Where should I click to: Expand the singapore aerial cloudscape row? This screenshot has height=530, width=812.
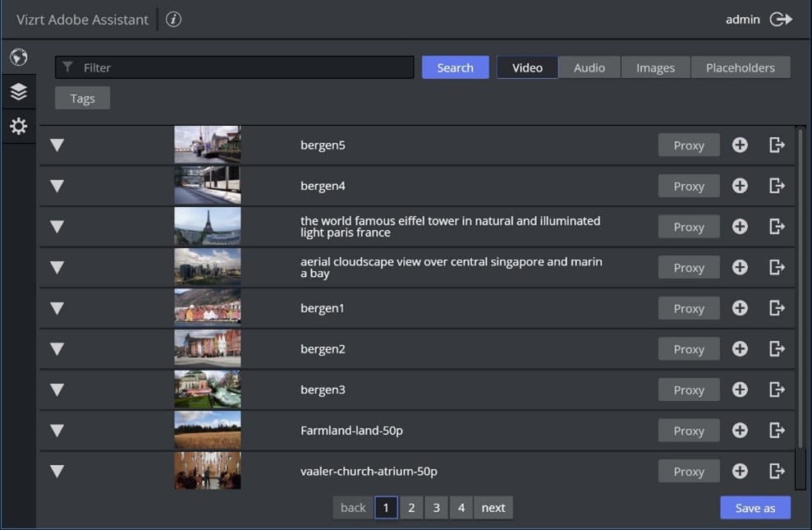coord(56,267)
